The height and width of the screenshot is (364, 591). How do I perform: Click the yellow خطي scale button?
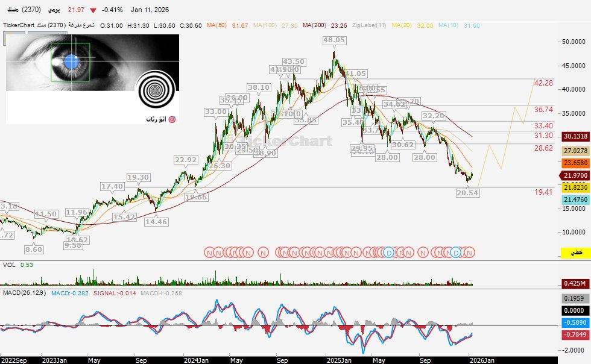(575, 253)
